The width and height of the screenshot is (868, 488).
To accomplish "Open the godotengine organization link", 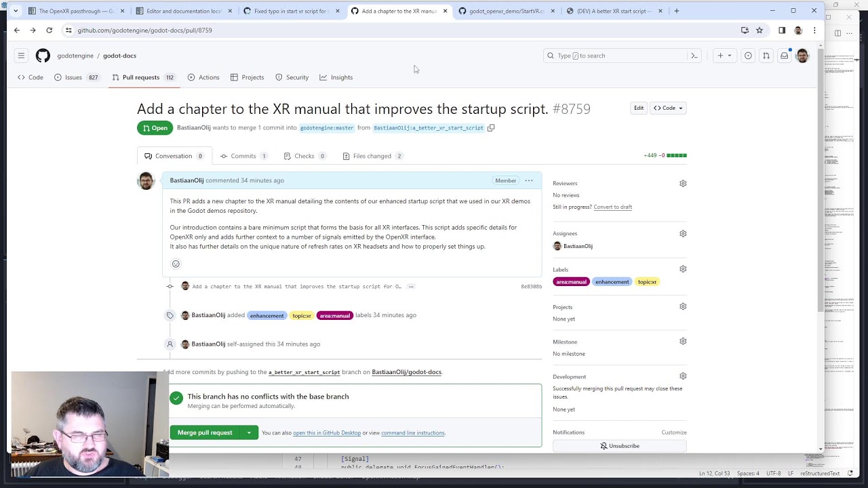I will pos(75,56).
